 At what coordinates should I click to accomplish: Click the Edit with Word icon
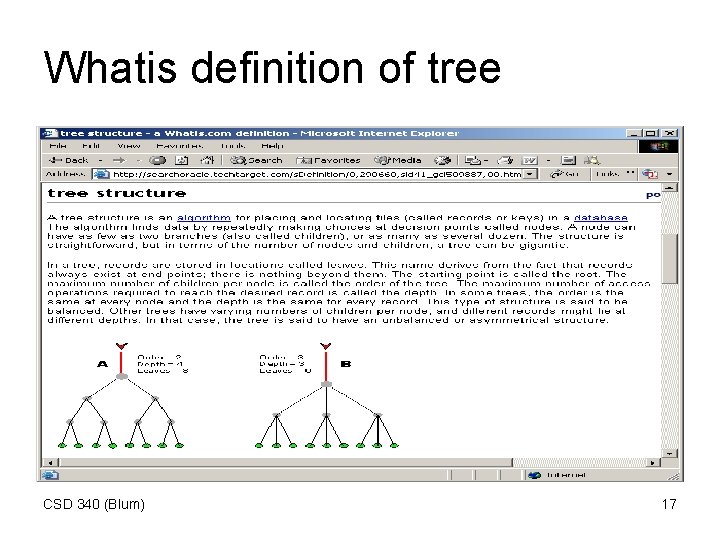click(x=529, y=160)
